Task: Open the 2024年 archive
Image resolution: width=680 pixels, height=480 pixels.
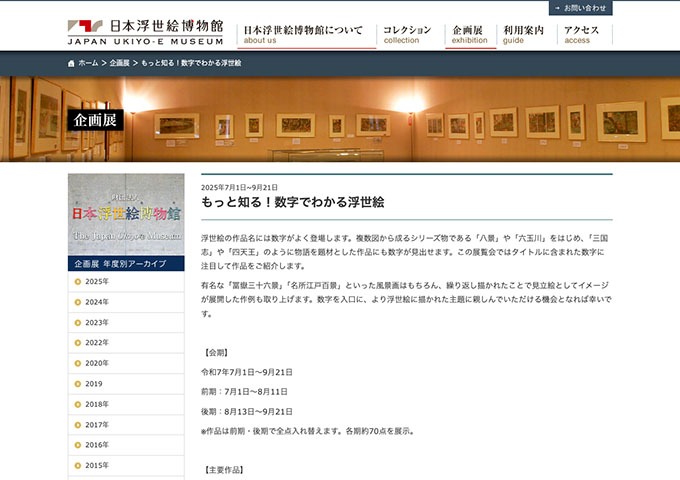Action: coord(126,302)
